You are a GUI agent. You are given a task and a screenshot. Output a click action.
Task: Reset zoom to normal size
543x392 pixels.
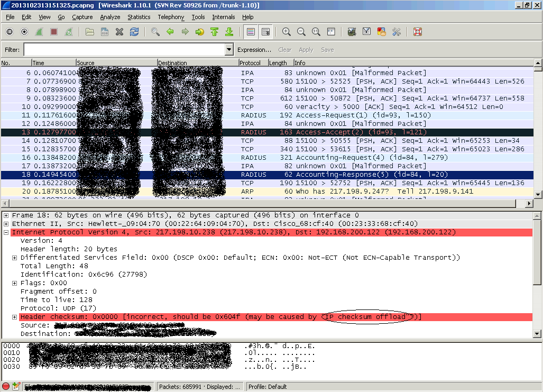coord(316,32)
